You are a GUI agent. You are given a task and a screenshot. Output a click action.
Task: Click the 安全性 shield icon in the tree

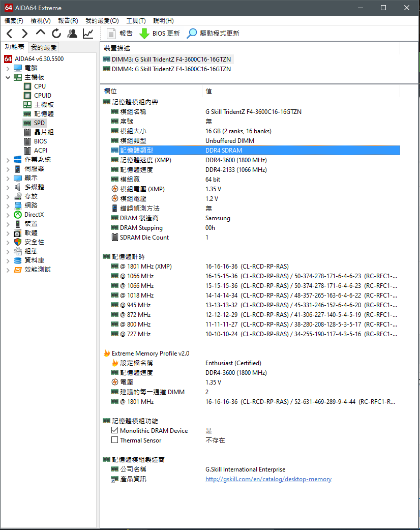18,242
